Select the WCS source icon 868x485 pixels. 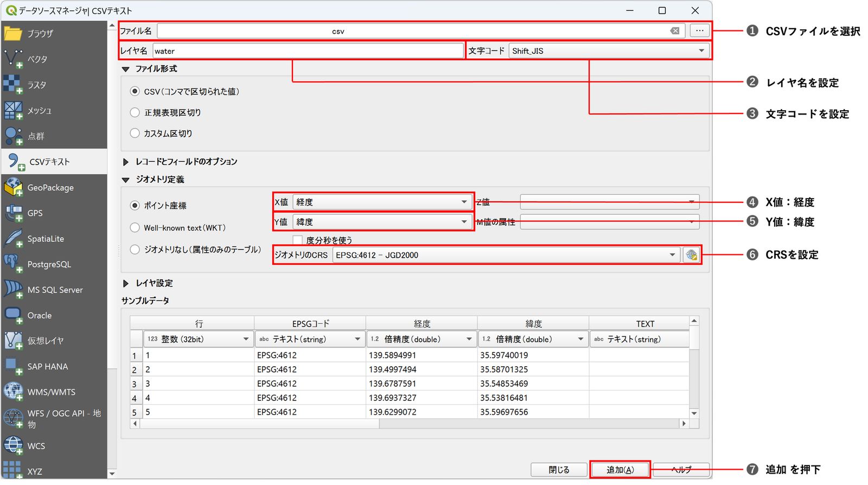(13, 445)
